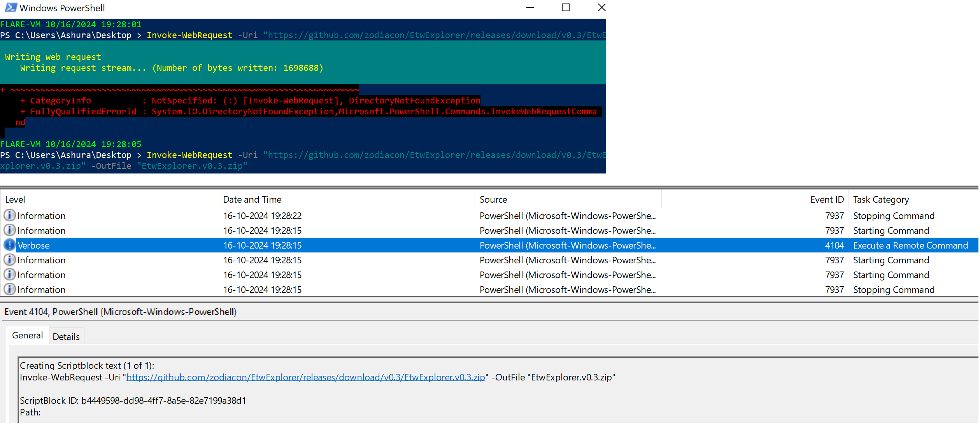Maximize the Windows PowerShell window

[566, 7]
